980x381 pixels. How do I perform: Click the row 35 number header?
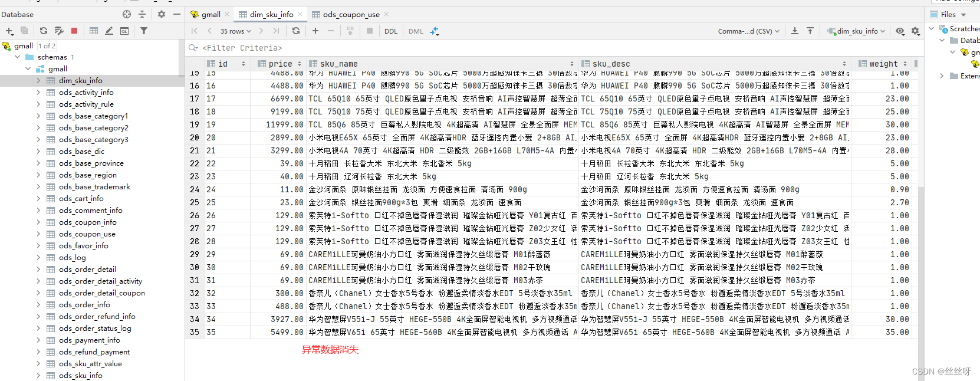(x=195, y=332)
